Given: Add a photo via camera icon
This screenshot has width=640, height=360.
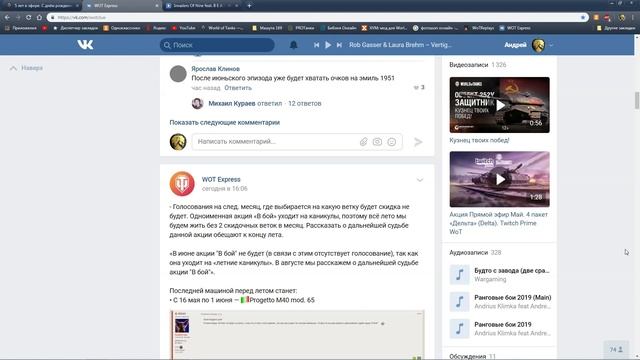Looking at the screenshot, I should [377, 142].
